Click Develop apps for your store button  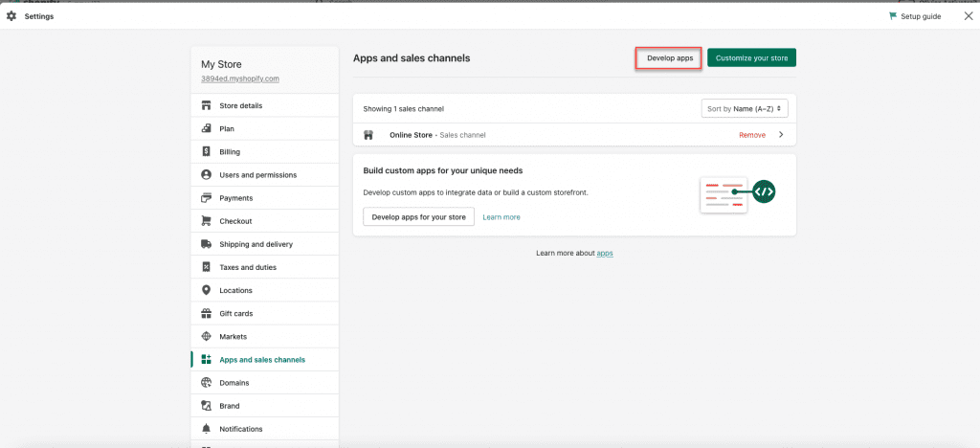(x=419, y=216)
